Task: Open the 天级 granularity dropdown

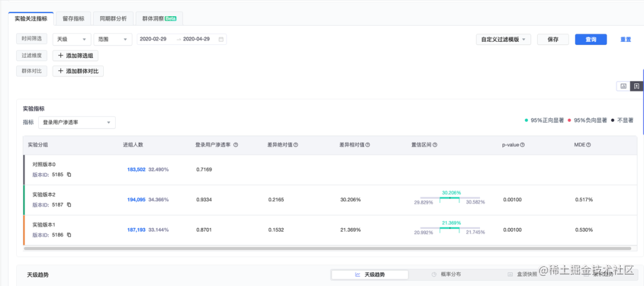Action: pyautogui.click(x=72, y=39)
